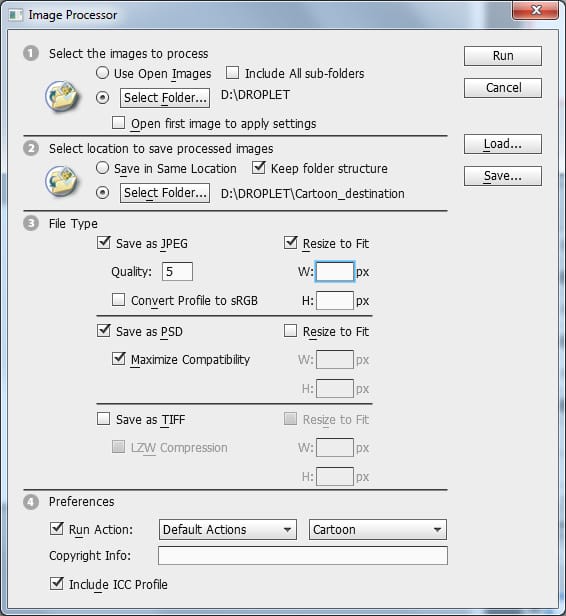Select the Use Open Images radio button
Image resolution: width=566 pixels, height=616 pixels.
[103, 73]
